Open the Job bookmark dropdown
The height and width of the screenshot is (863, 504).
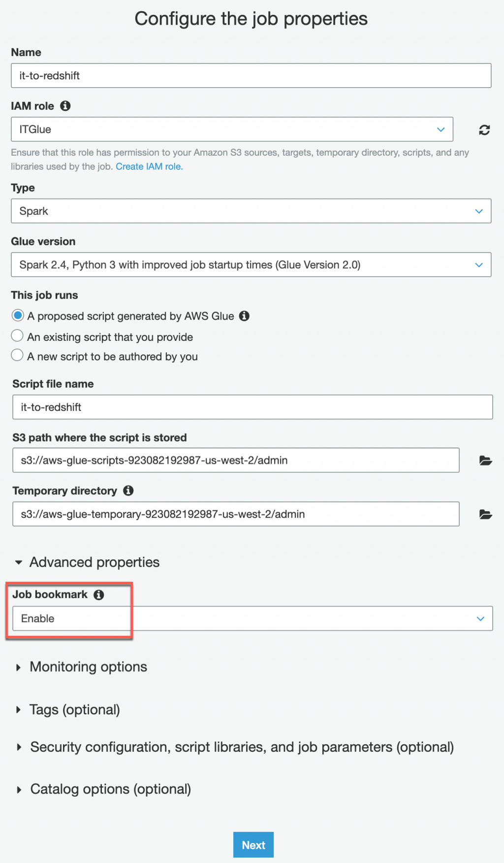(252, 619)
